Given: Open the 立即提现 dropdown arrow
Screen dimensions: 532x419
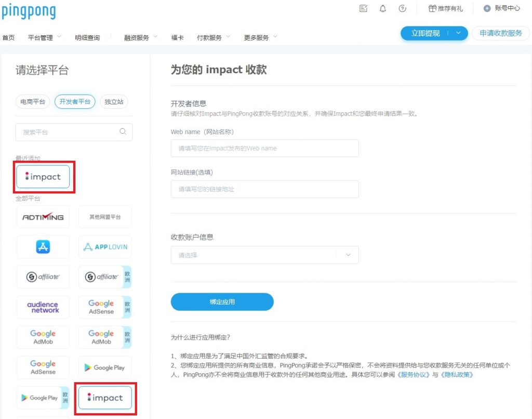Looking at the screenshot, I should 458,33.
